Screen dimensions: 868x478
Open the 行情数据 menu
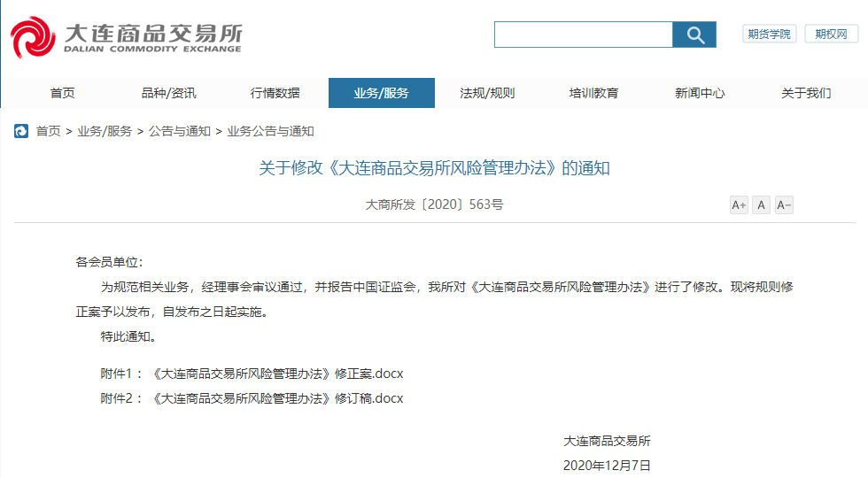coord(275,93)
